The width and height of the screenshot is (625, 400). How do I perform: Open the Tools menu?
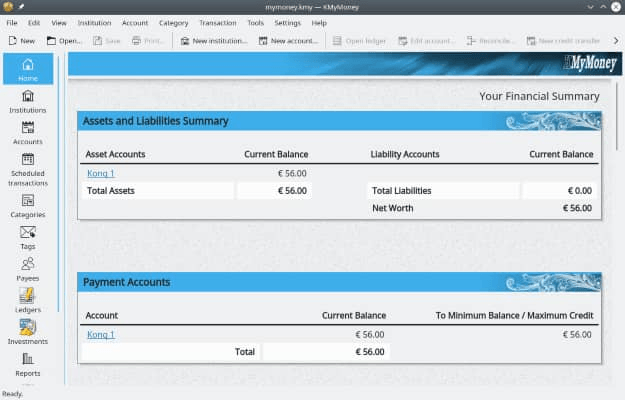pos(256,23)
